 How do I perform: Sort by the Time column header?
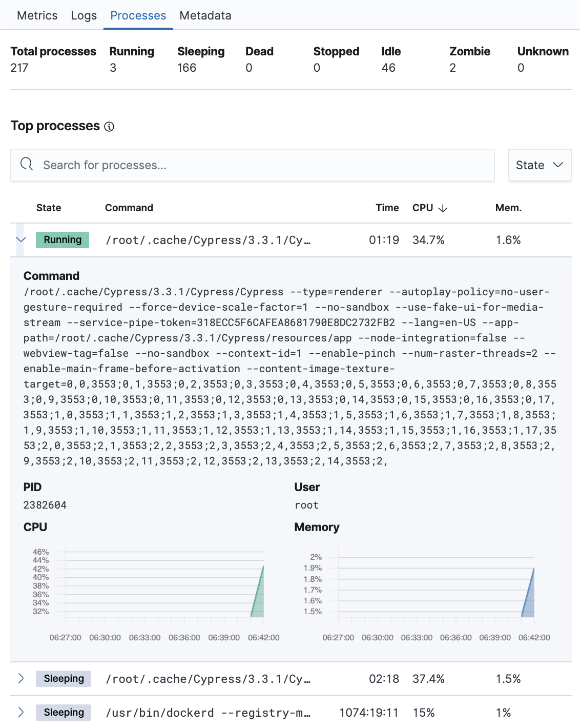(387, 208)
